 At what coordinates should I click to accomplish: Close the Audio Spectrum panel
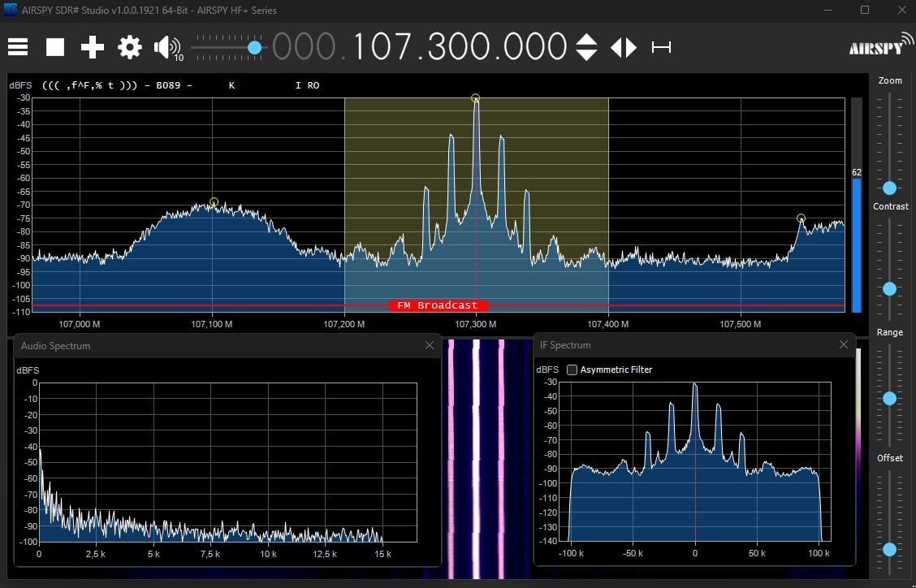click(x=430, y=345)
